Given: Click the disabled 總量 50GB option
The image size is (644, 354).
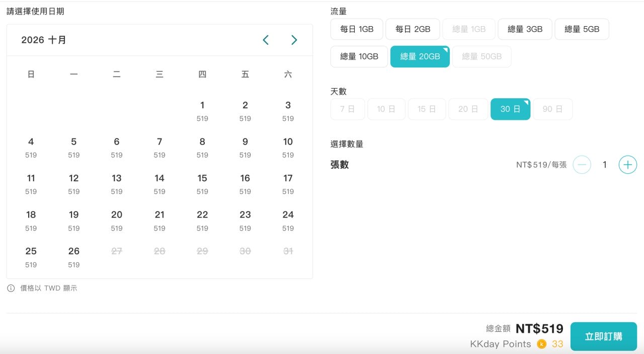Looking at the screenshot, I should 481,56.
